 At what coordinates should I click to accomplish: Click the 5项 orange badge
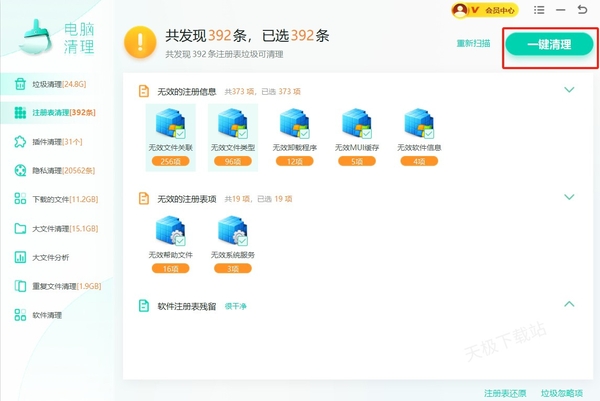[357, 161]
